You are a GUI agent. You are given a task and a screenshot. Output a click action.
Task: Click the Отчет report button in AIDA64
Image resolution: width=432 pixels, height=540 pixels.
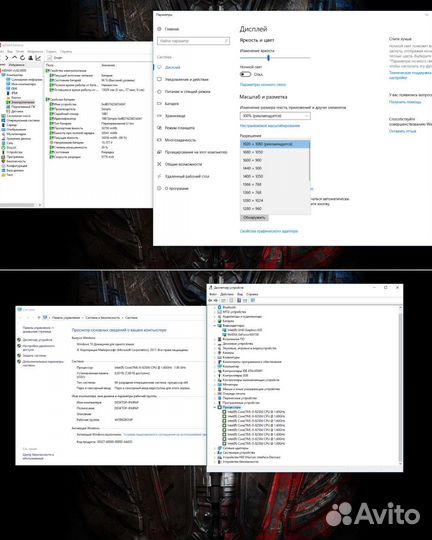click(x=55, y=58)
